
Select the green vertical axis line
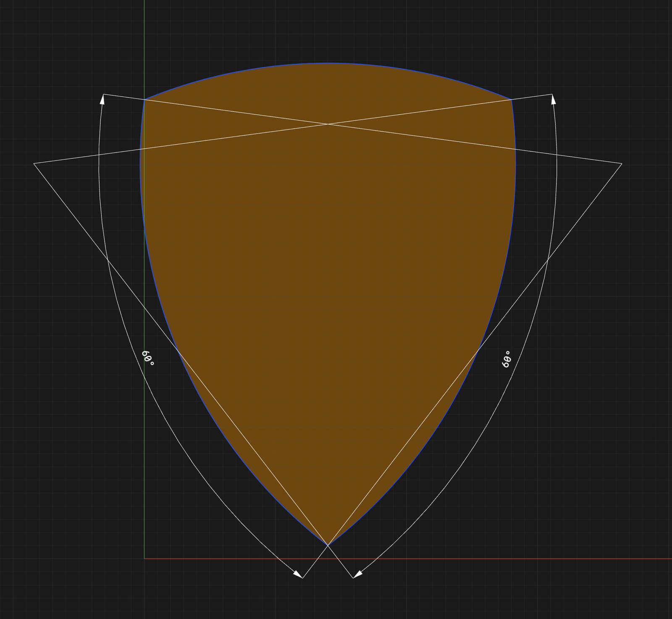click(144, 42)
